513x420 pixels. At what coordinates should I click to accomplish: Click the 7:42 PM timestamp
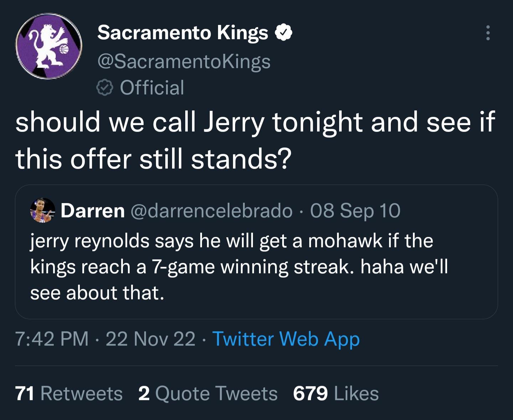52,338
